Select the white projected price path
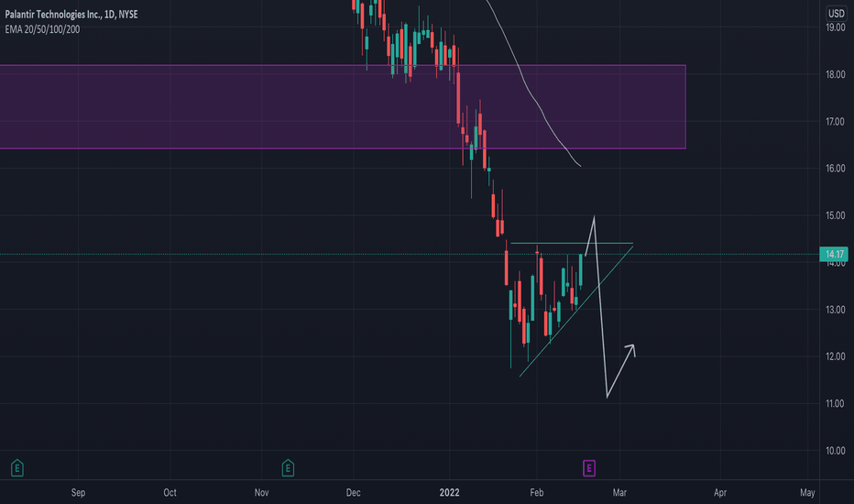Image resolution: width=854 pixels, height=504 pixels. point(601,307)
